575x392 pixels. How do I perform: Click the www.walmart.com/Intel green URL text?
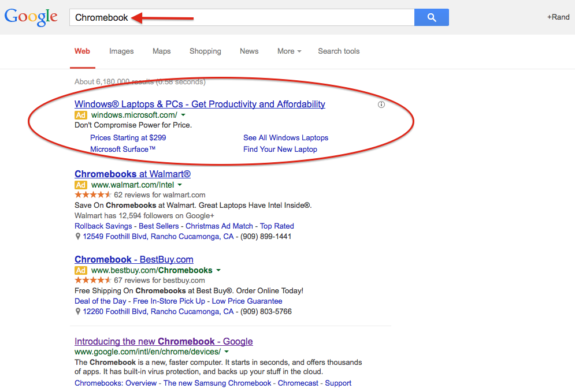click(132, 185)
